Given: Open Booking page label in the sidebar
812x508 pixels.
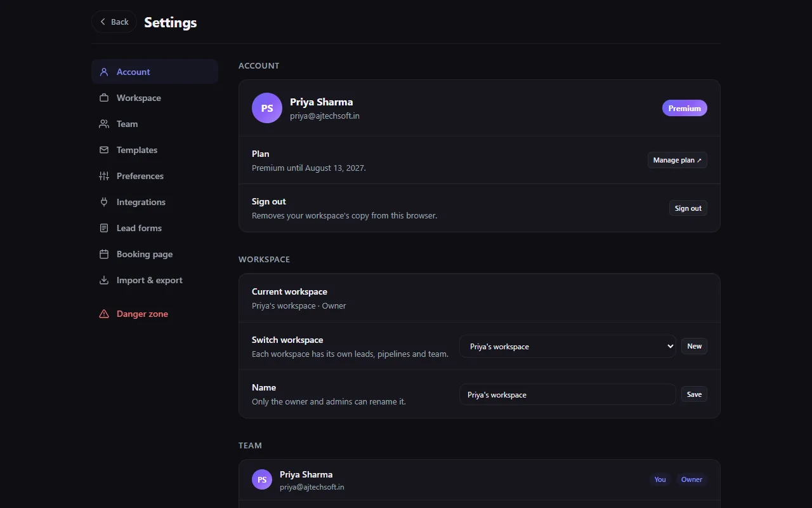Looking at the screenshot, I should pos(145,254).
